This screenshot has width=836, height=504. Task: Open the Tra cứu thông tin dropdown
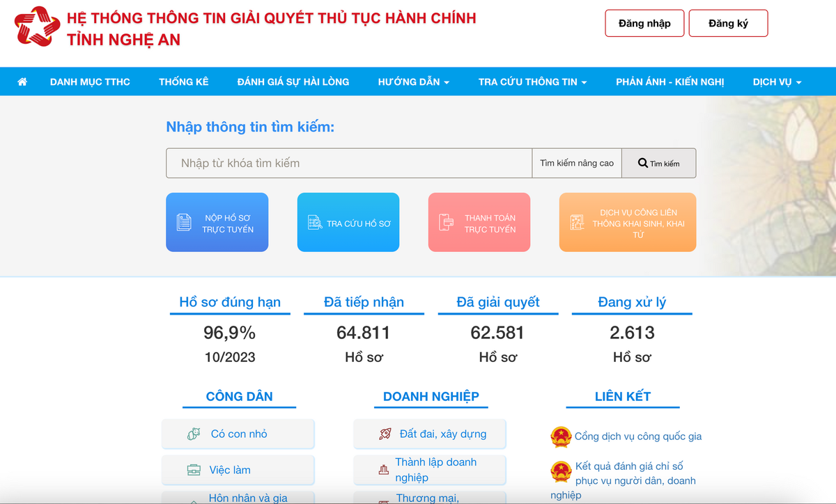pyautogui.click(x=533, y=81)
